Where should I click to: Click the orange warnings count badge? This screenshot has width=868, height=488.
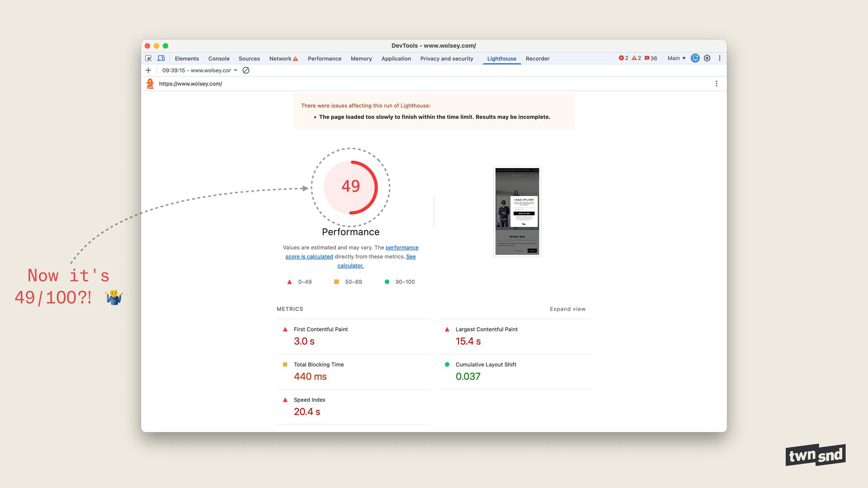pyautogui.click(x=636, y=58)
